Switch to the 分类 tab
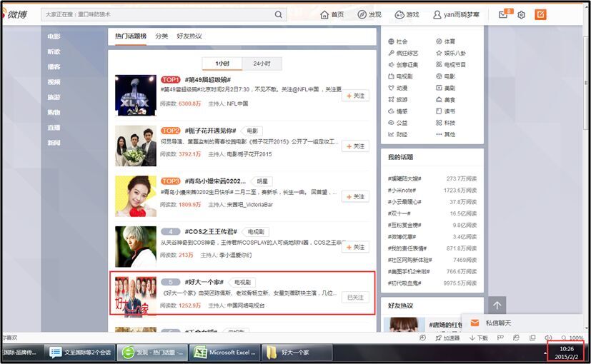This screenshot has width=591, height=364. coord(162,36)
